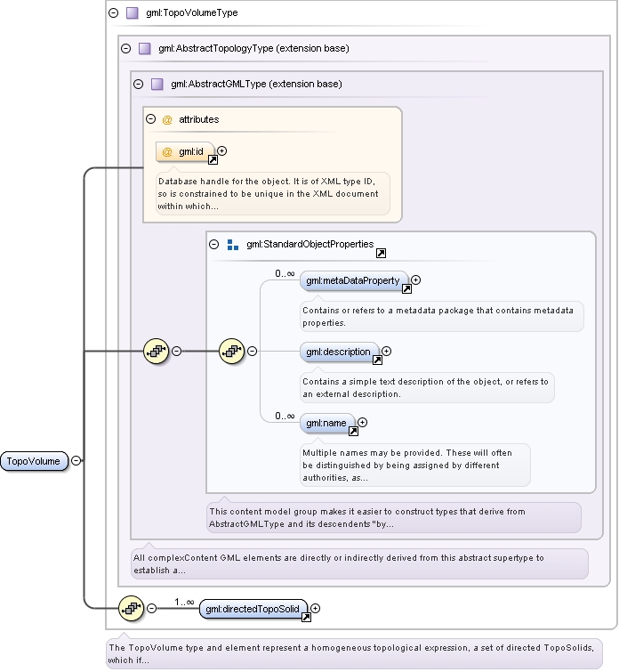619x672 pixels.
Task: Expand gml:description element
Action: click(x=386, y=351)
